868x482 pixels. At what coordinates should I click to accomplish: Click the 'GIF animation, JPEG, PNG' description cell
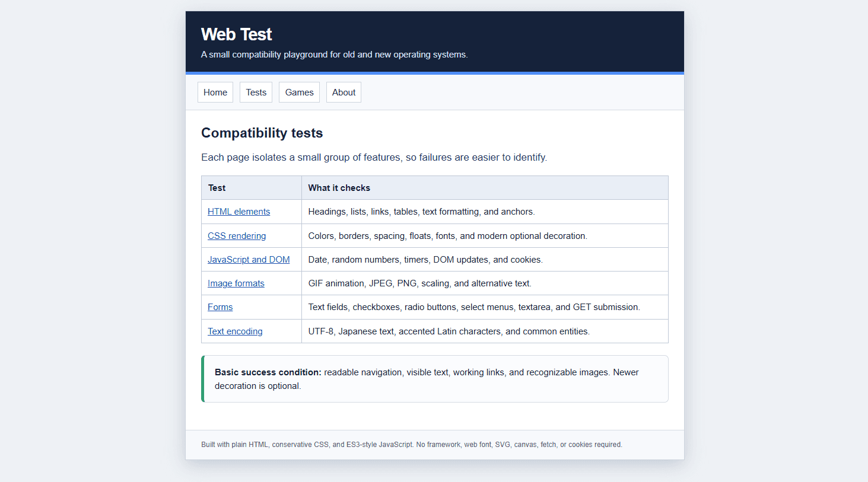(485, 283)
